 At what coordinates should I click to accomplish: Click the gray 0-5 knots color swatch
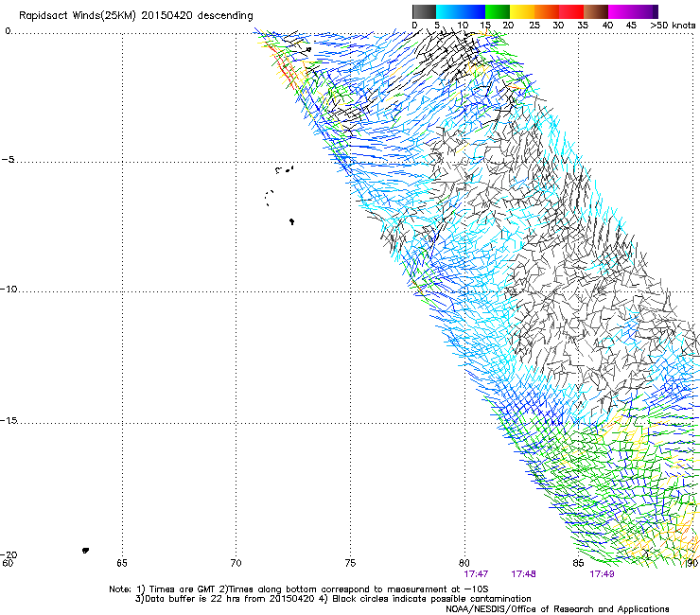point(424,11)
